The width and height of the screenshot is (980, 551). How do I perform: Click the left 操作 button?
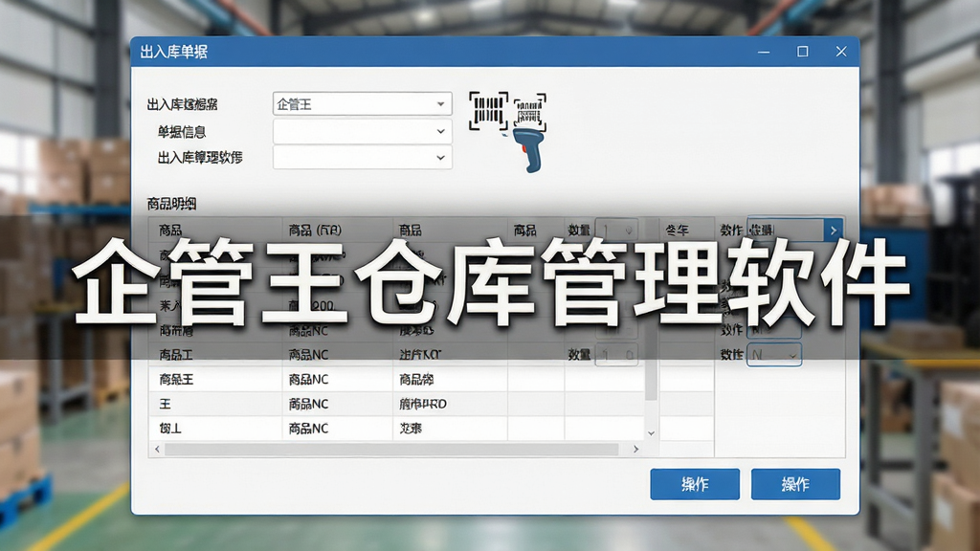(695, 484)
